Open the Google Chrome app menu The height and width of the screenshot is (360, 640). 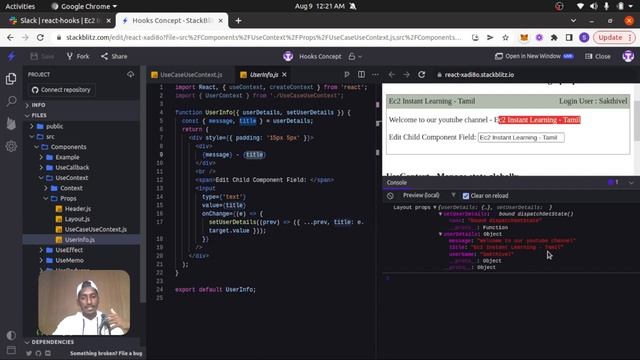84,6
